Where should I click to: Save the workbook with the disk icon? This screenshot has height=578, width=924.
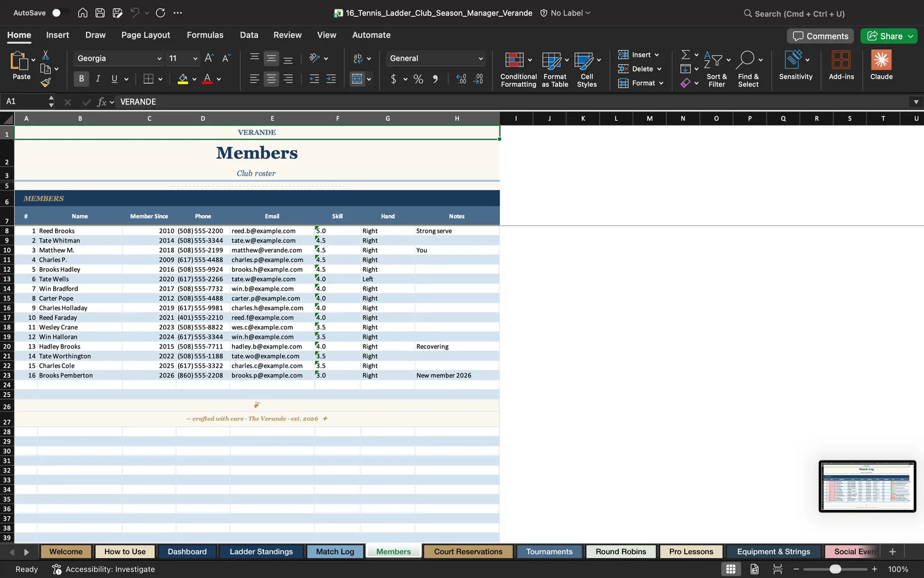pos(100,13)
